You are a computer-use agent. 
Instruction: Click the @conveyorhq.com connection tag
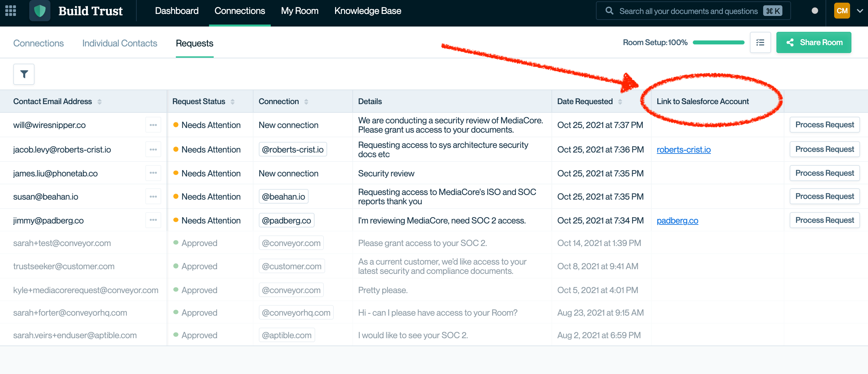point(296,313)
